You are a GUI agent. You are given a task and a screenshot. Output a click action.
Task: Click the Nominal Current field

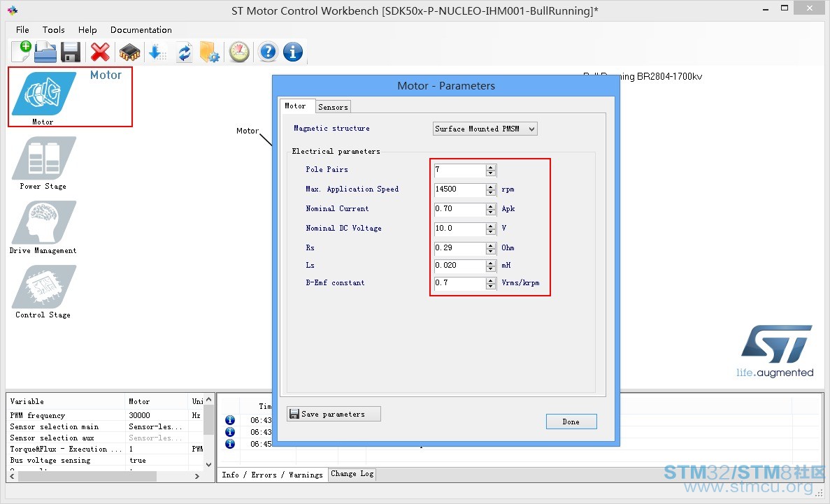pyautogui.click(x=459, y=209)
